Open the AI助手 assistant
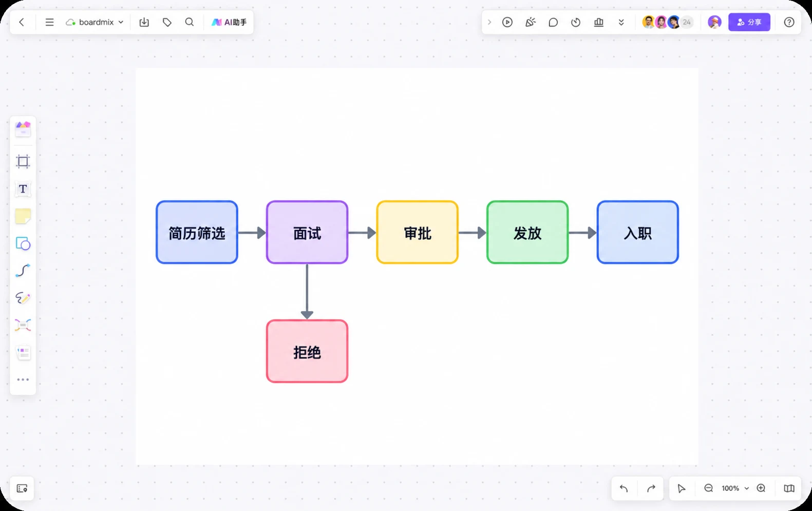The width and height of the screenshot is (812, 511). 229,22
